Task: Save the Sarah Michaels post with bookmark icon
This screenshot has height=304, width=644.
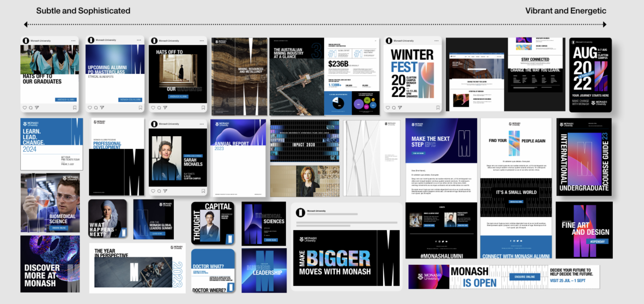Action: [203, 191]
